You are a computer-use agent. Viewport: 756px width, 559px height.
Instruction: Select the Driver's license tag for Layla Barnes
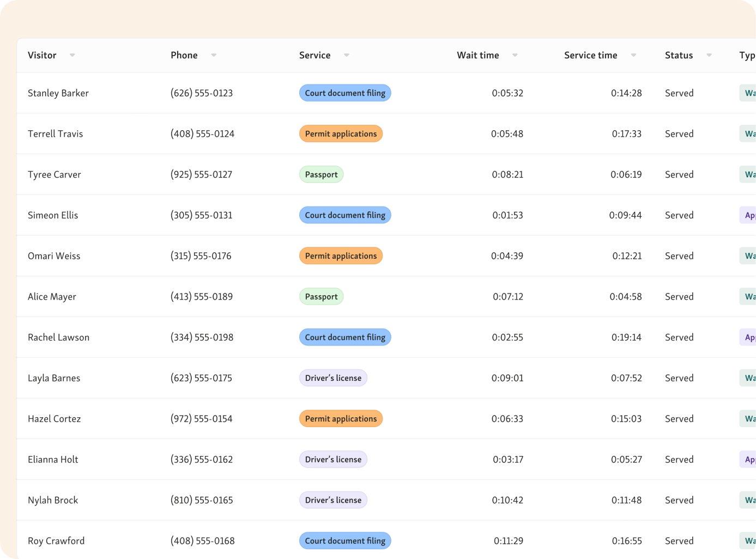click(x=333, y=378)
